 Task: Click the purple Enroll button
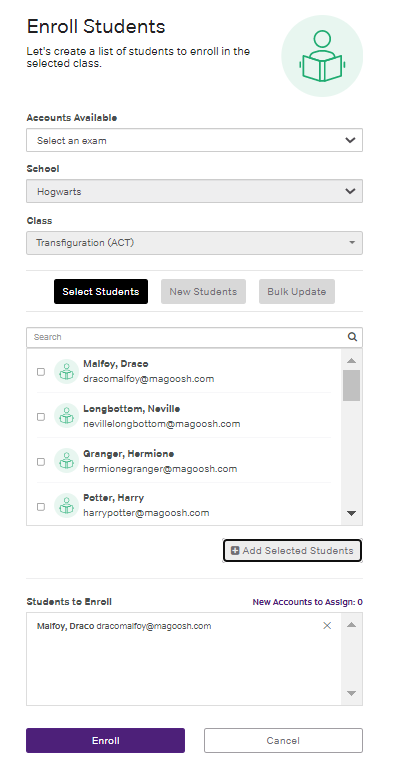coord(105,740)
